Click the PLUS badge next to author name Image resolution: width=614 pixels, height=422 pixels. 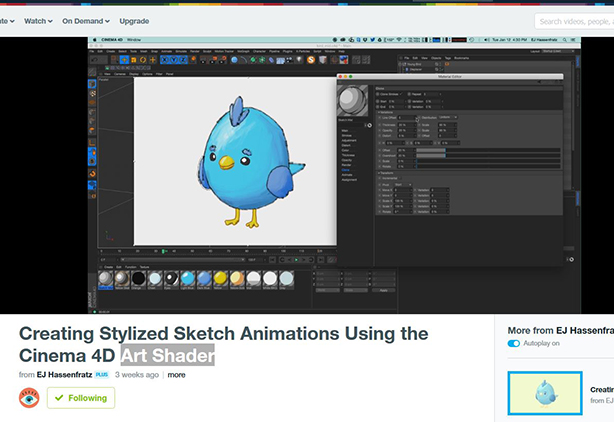click(102, 375)
